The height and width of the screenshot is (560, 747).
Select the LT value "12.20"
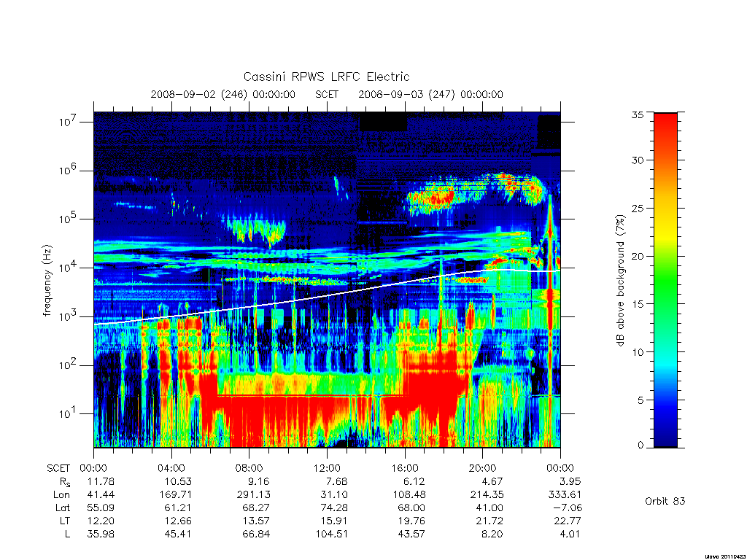click(101, 521)
